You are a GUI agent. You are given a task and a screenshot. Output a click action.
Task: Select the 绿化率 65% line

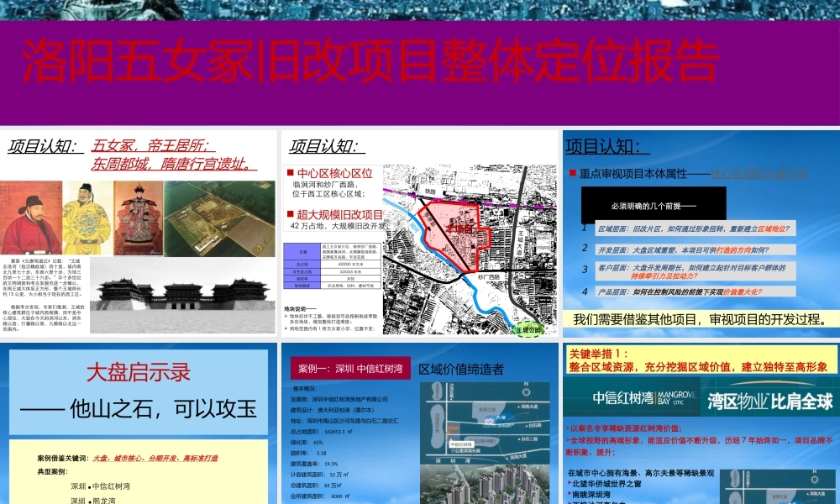307,443
